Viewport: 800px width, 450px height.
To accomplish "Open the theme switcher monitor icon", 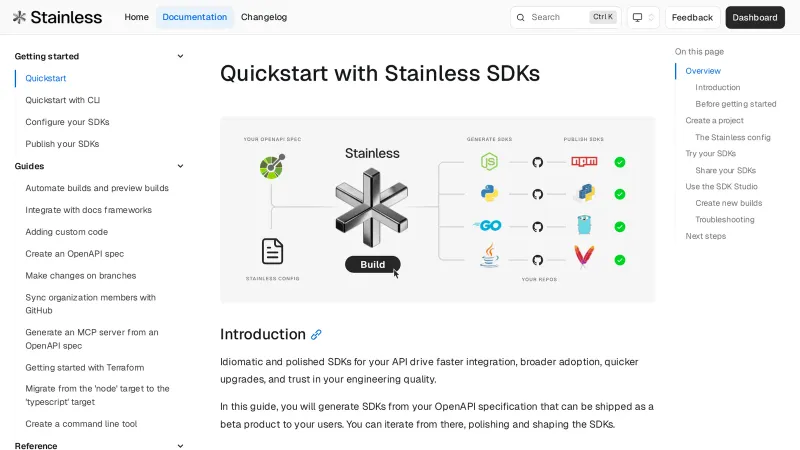I will tap(637, 17).
